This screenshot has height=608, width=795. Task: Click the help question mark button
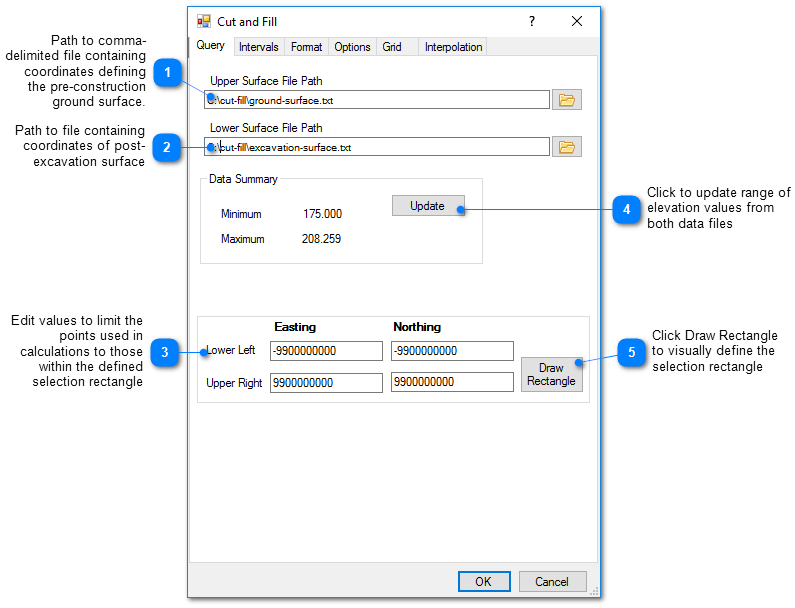pyautogui.click(x=531, y=21)
